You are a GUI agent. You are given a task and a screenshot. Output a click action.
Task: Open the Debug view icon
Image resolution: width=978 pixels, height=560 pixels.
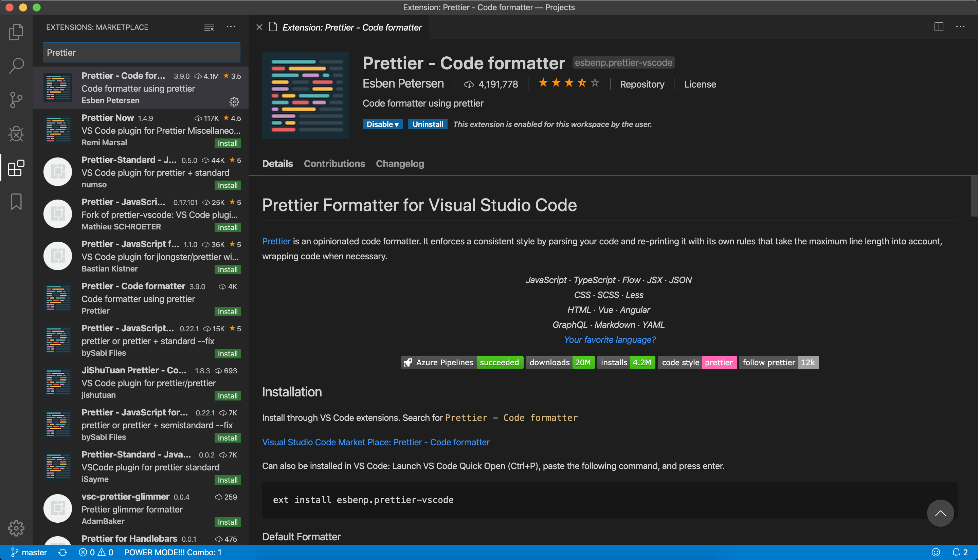16,134
